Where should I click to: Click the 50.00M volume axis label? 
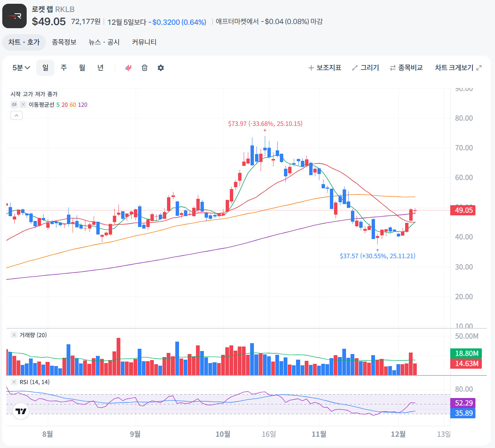(466, 336)
